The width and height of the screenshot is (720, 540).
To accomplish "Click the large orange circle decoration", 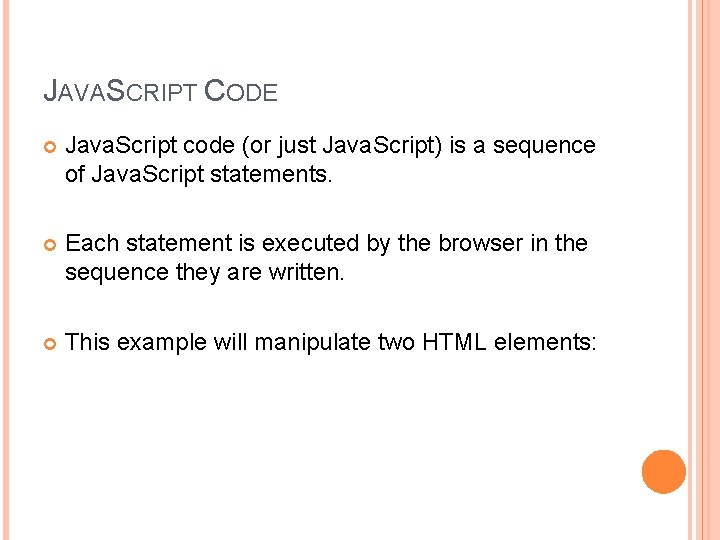I will 663,471.
